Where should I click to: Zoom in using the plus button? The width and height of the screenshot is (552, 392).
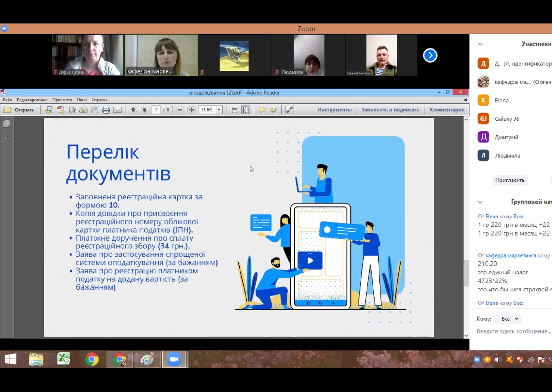[x=191, y=110]
